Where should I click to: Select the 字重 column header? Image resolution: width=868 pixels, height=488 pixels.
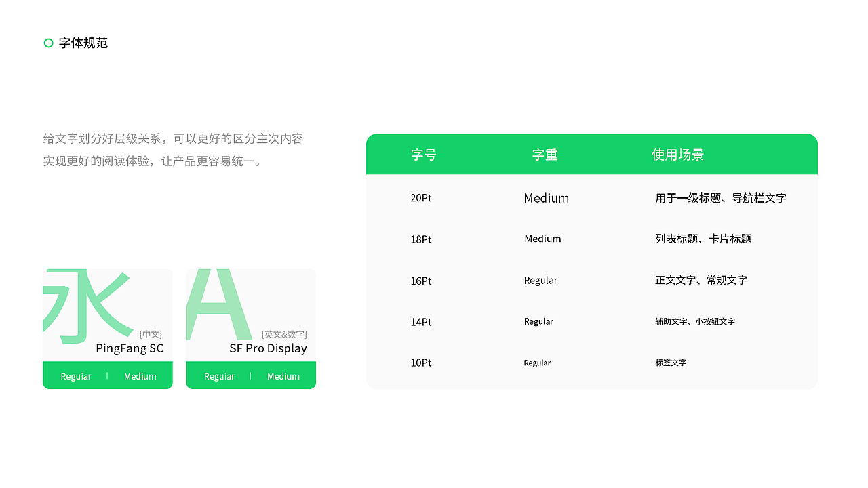click(x=545, y=155)
